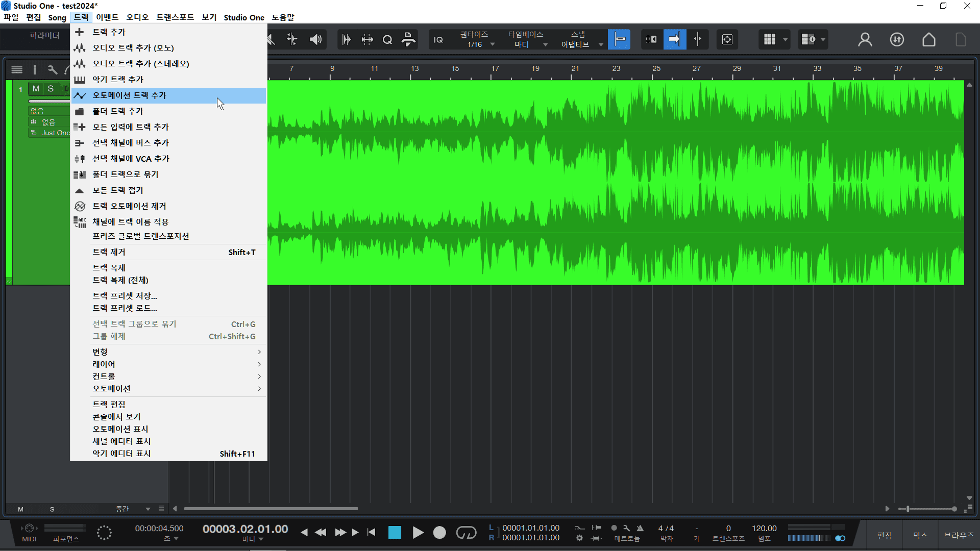Open the 이벤트 menu in the menu bar

[107, 17]
